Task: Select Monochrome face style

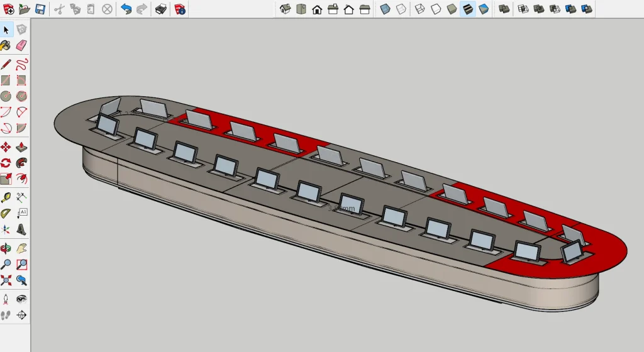Action: [484, 9]
